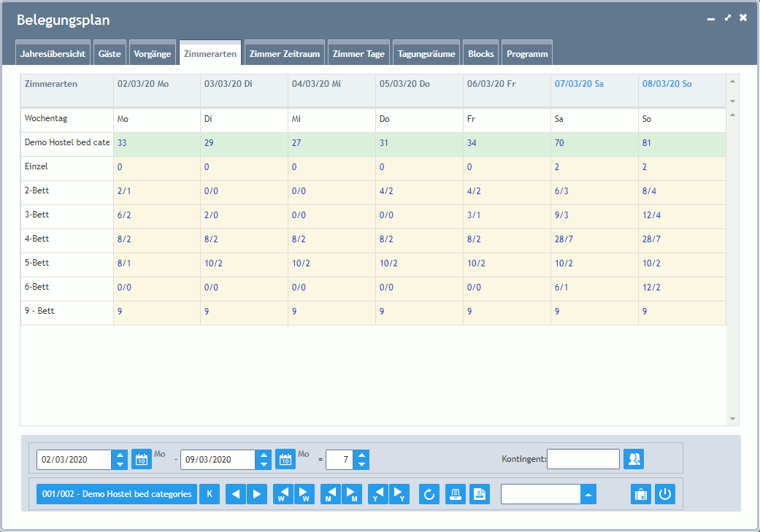This screenshot has width=760, height=532.
Task: Open the start date calendar picker
Action: (142, 459)
